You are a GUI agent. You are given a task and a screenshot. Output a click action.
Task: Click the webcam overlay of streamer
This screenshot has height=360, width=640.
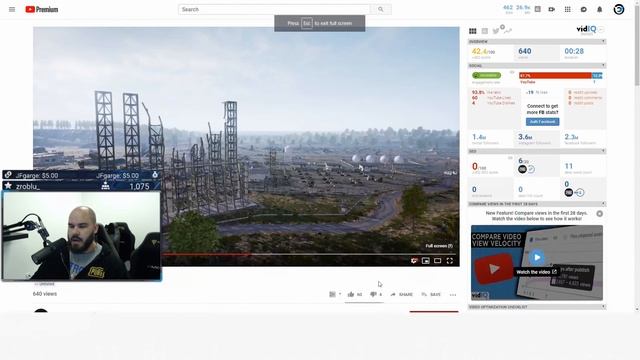[82, 236]
